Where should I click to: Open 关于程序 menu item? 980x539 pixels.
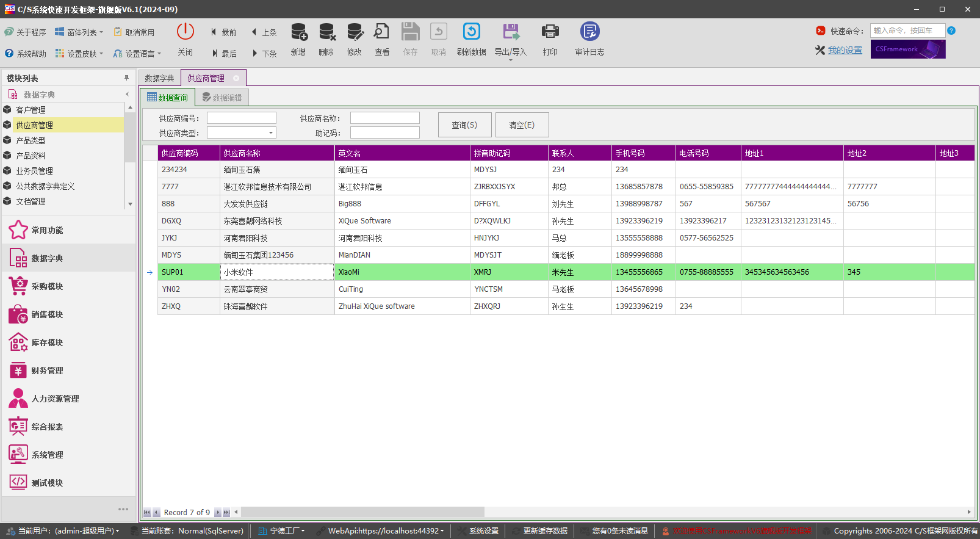tap(25, 32)
